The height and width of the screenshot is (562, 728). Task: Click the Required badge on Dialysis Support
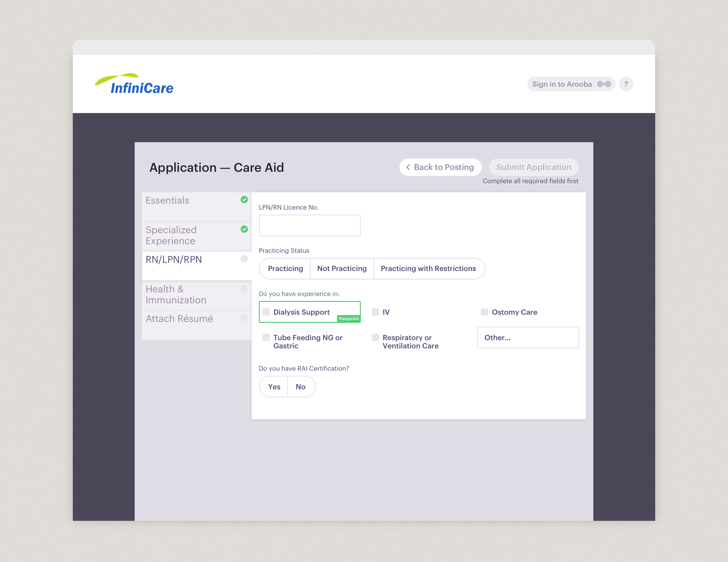349,319
